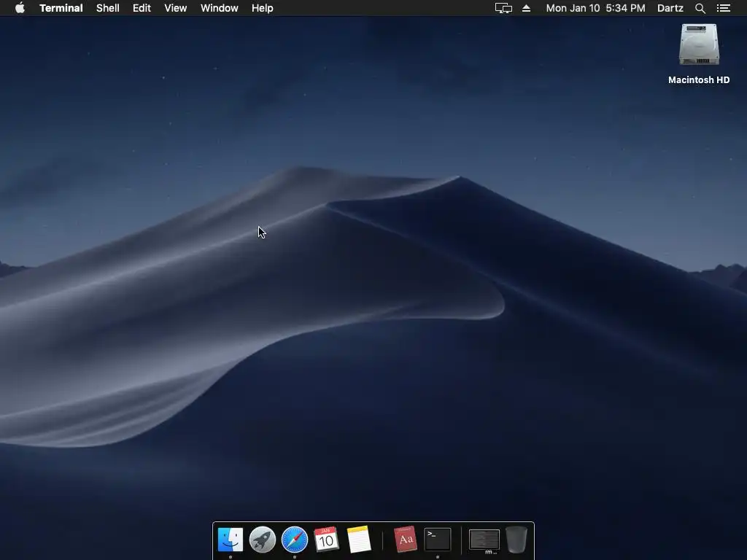747x560 pixels.
Task: Click the screen mirroring display icon
Action: 503,8
